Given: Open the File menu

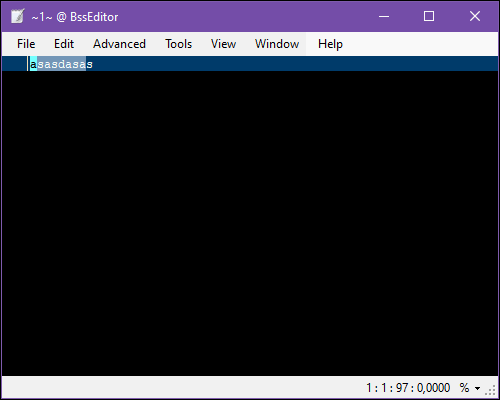Looking at the screenshot, I should click(x=26, y=44).
